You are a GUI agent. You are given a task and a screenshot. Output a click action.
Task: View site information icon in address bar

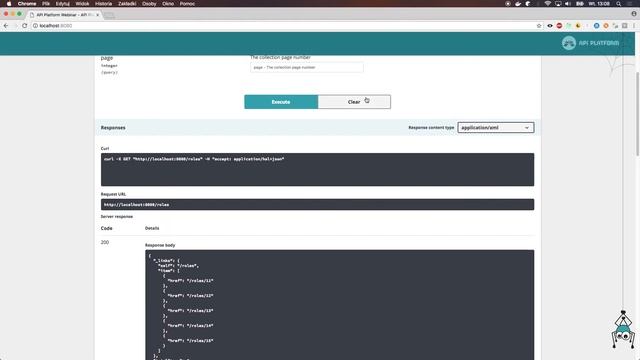click(x=36, y=25)
